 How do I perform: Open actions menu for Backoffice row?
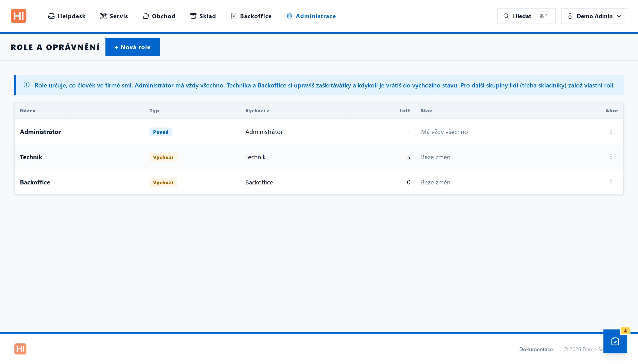[x=611, y=182]
